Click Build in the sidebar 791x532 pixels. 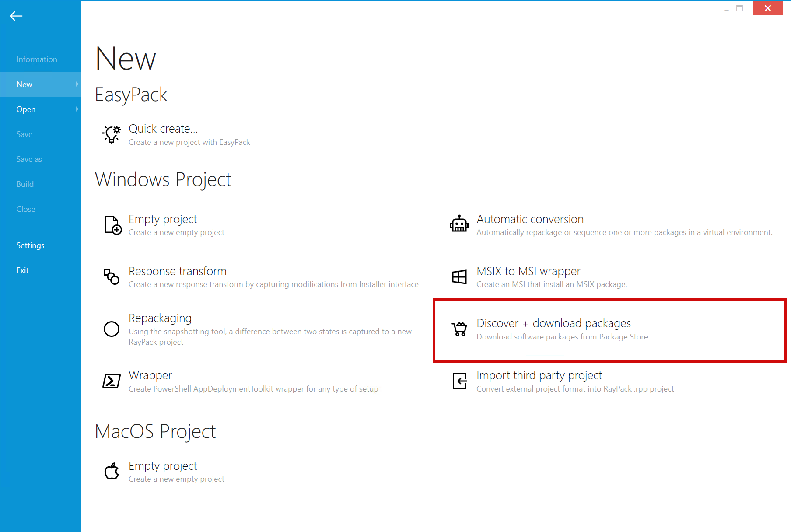coord(25,184)
